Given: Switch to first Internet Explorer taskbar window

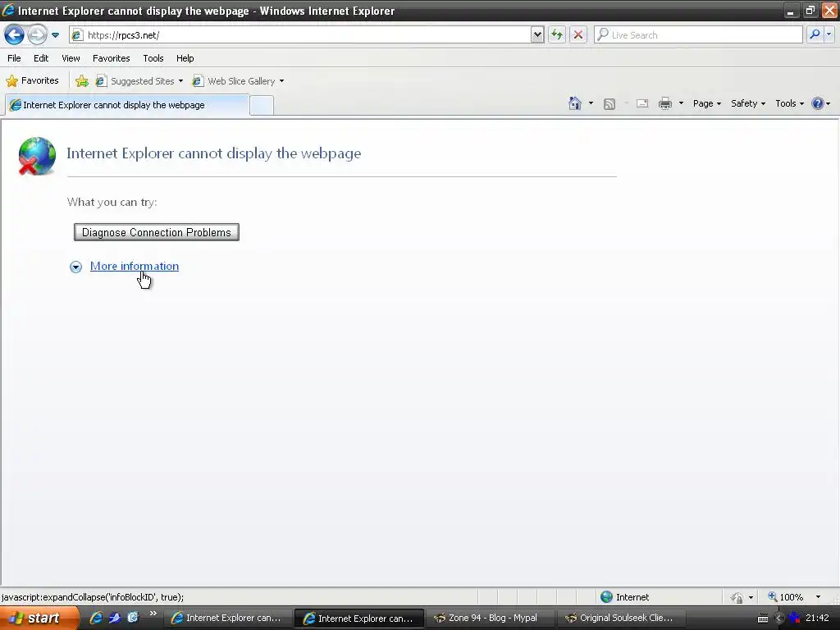Looking at the screenshot, I should pos(226,619).
